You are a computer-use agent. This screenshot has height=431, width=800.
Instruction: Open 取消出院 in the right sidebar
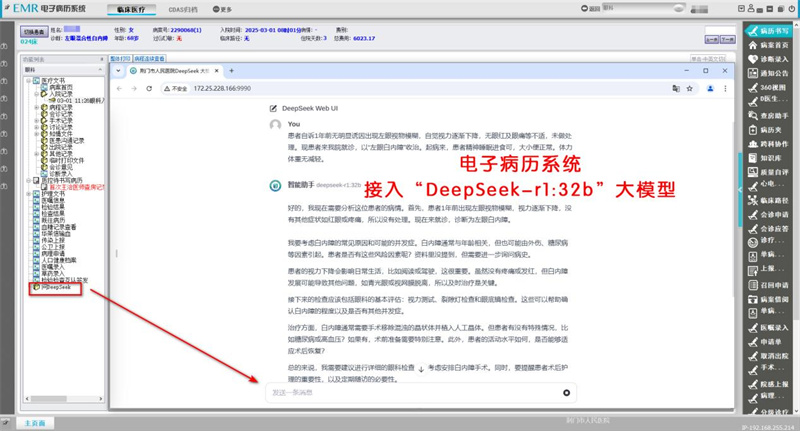click(x=768, y=356)
